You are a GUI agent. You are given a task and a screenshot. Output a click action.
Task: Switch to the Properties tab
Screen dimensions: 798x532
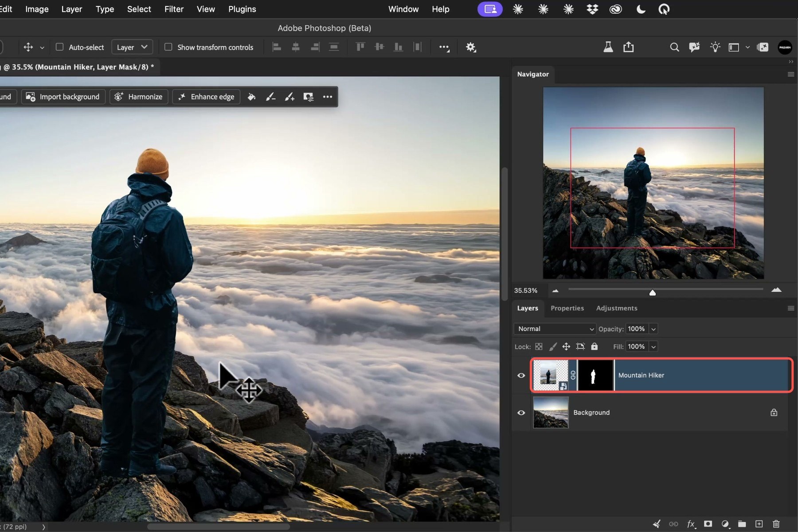567,308
